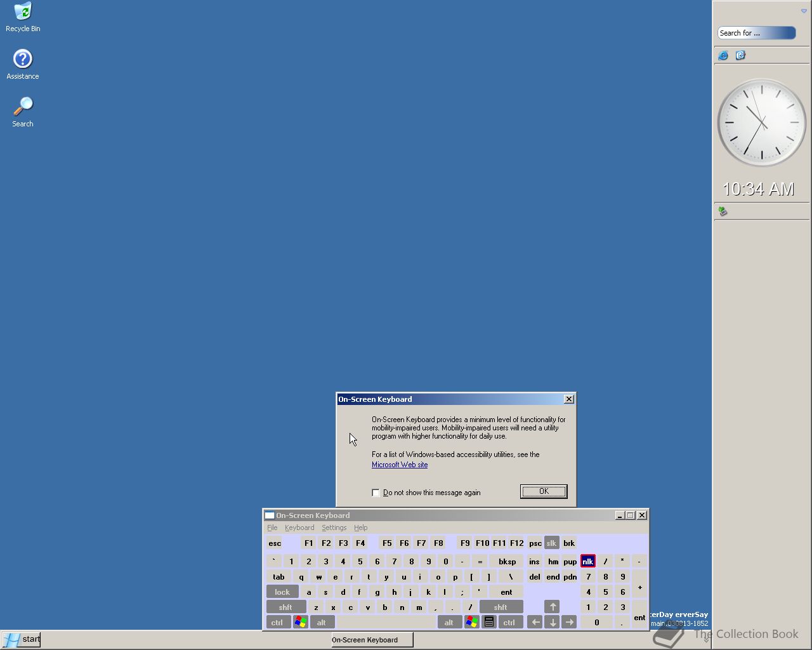Open the File menu
Image resolution: width=812 pixels, height=650 pixels.
click(x=272, y=527)
